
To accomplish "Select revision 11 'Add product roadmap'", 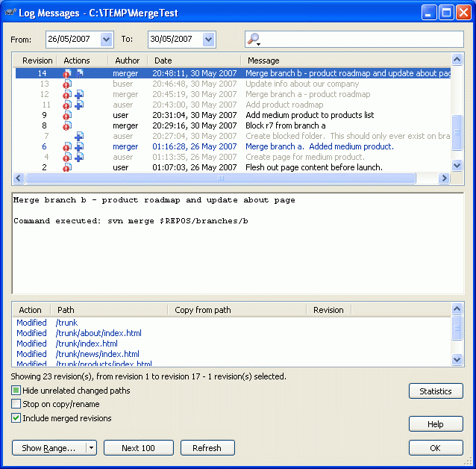I will tap(233, 105).
